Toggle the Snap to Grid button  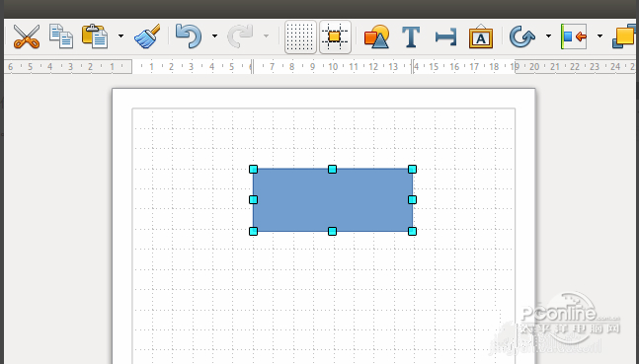pos(335,37)
